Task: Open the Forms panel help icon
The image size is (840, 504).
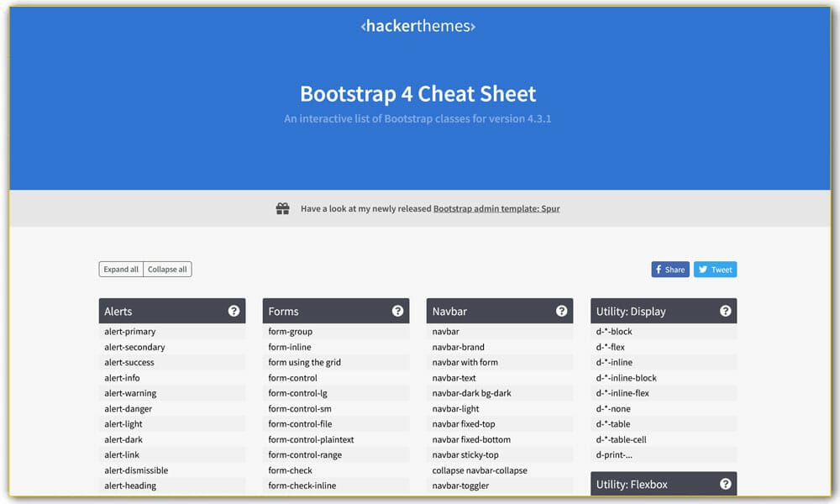Action: tap(398, 311)
